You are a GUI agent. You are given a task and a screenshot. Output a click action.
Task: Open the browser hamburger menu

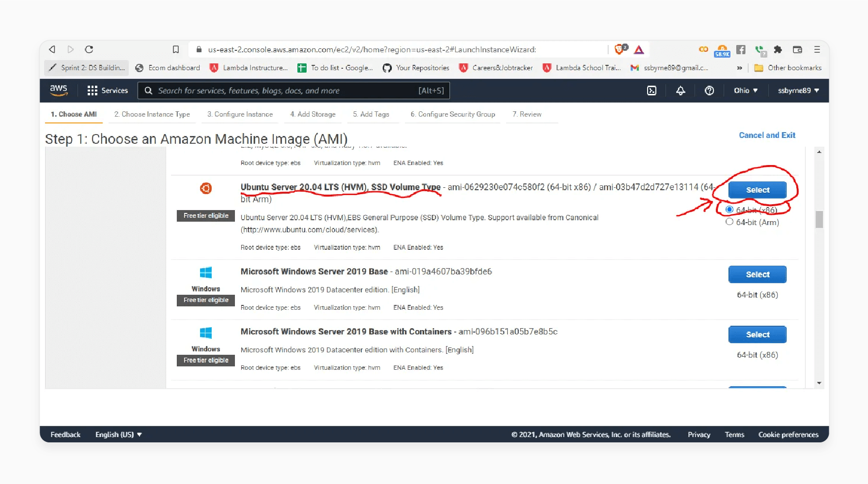tap(817, 49)
